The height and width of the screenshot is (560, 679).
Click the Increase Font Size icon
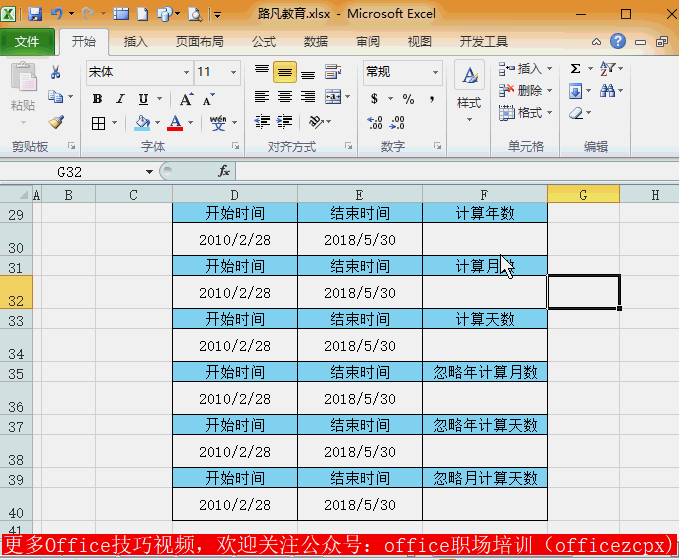[186, 99]
